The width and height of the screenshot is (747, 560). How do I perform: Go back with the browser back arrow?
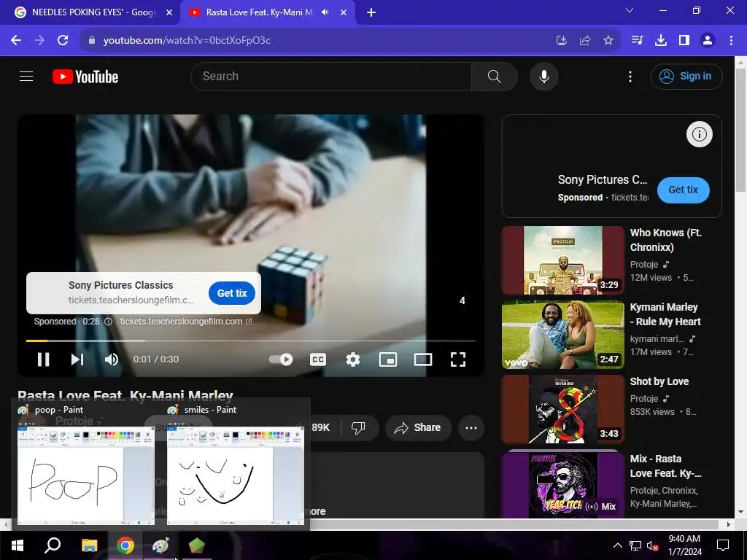(x=16, y=41)
